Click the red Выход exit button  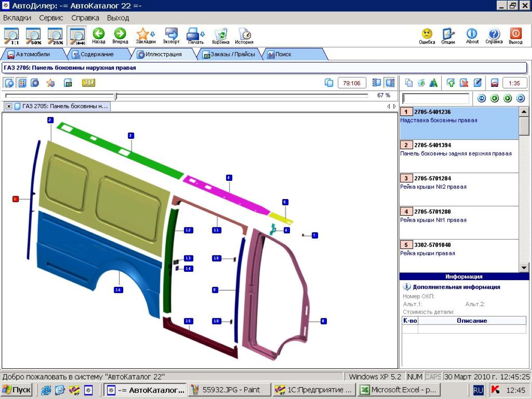tap(516, 36)
